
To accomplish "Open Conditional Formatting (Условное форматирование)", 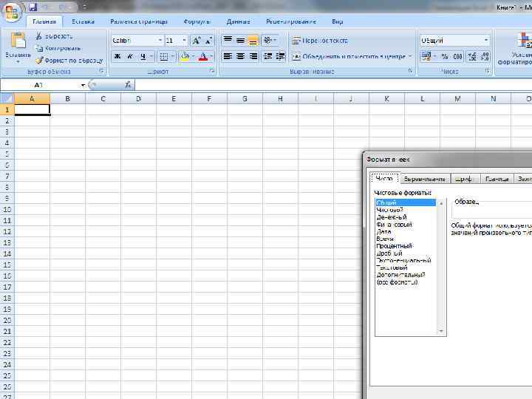I will coord(519,50).
